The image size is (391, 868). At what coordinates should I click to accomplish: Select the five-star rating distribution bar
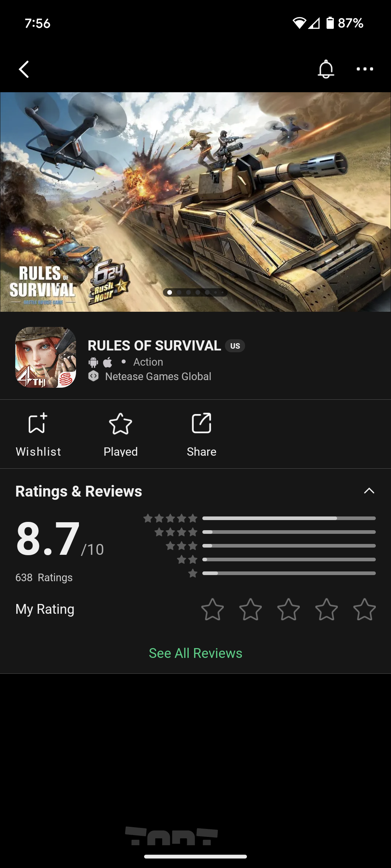(x=289, y=518)
